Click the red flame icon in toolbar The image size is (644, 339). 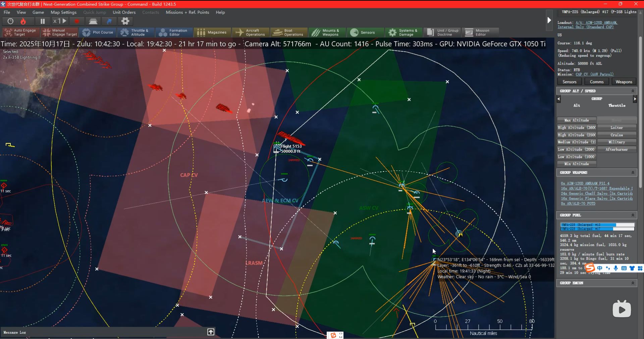pyautogui.click(x=23, y=21)
